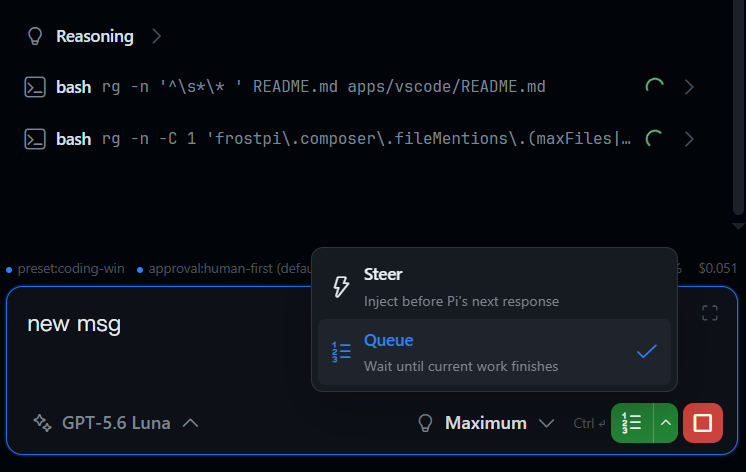The image size is (746, 472).
Task: Click the preset:coding-win status item
Action: (66, 269)
